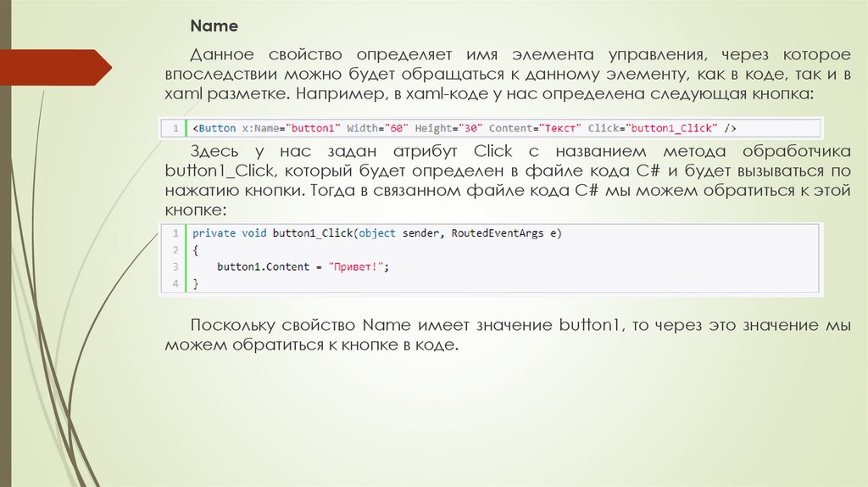868x487 pixels.
Task: Click the opening brace on line 2
Action: pos(196,250)
